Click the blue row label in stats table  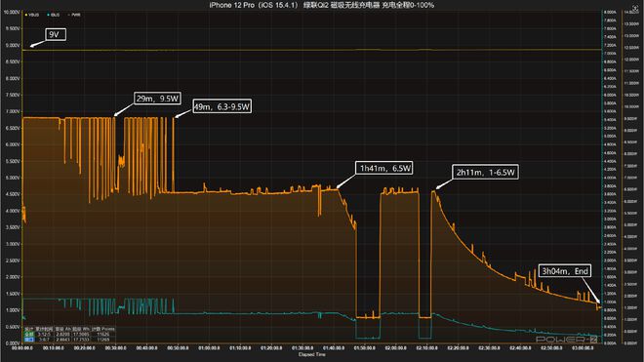coord(28,340)
